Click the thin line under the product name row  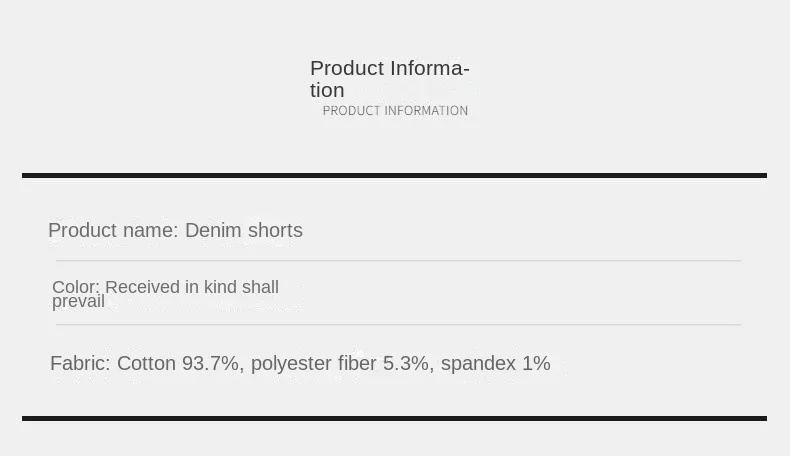pyautogui.click(x=398, y=261)
